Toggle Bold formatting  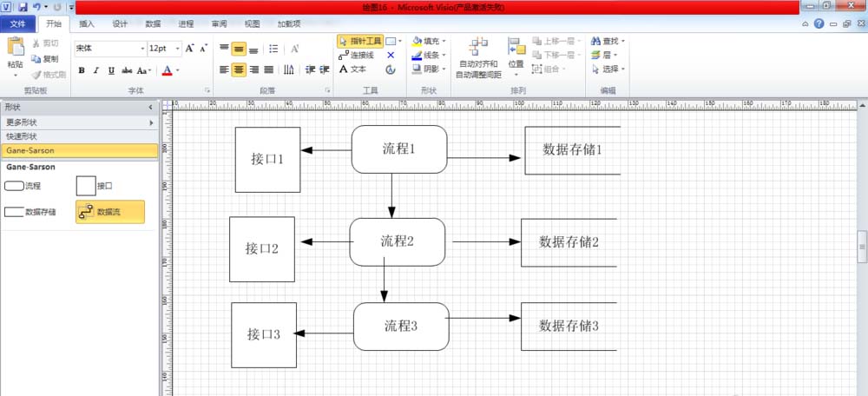click(x=82, y=70)
